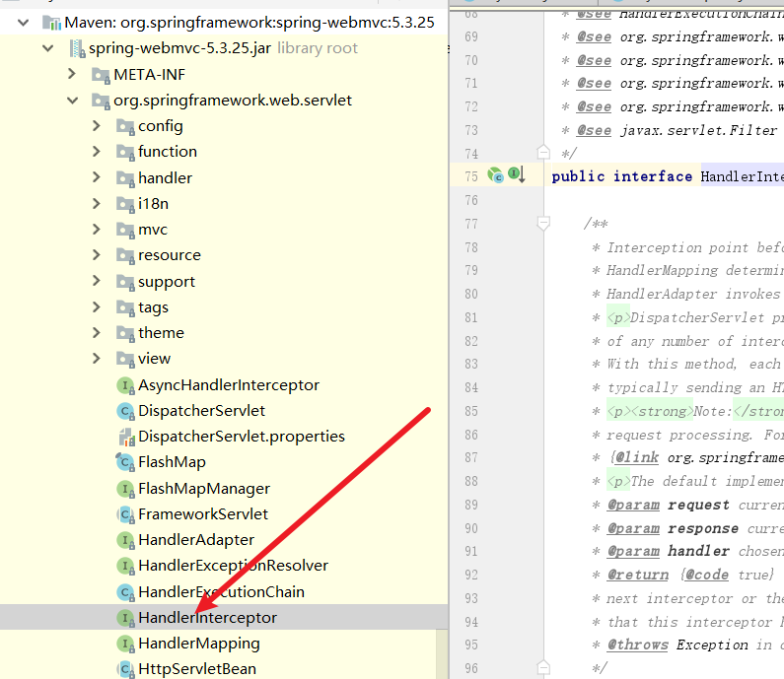Click the META-INF folder icon
The height and width of the screenshot is (679, 784).
(x=101, y=75)
